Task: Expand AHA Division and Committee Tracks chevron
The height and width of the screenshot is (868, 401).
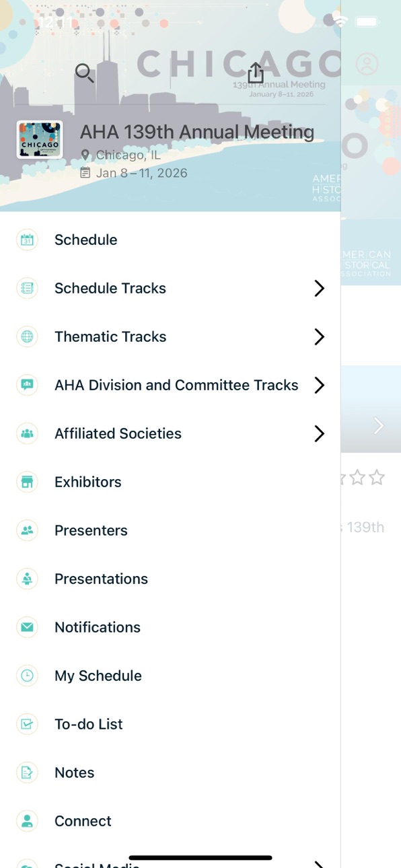Action: pos(320,385)
